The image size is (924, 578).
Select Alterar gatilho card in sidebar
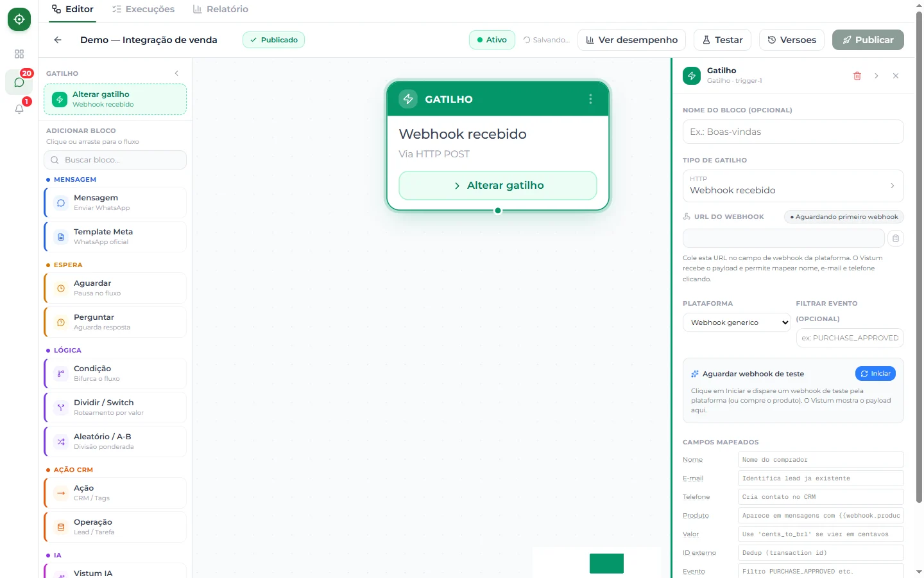click(116, 99)
